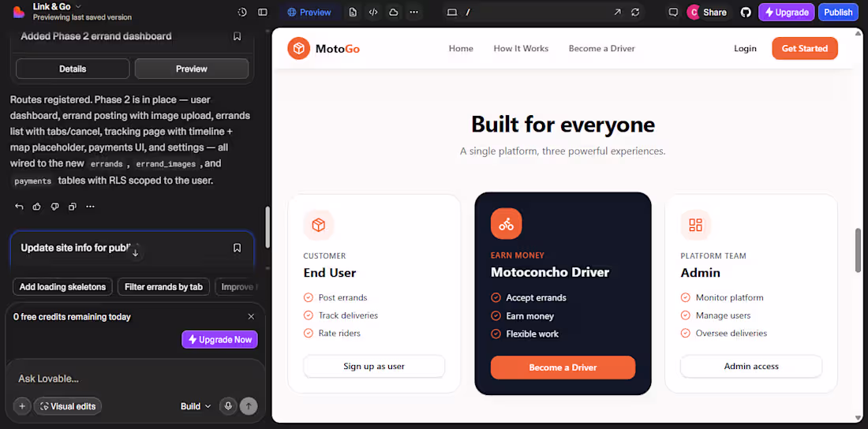The height and width of the screenshot is (429, 868).
Task: Click the undo/revert arrow under message
Action: click(x=20, y=207)
